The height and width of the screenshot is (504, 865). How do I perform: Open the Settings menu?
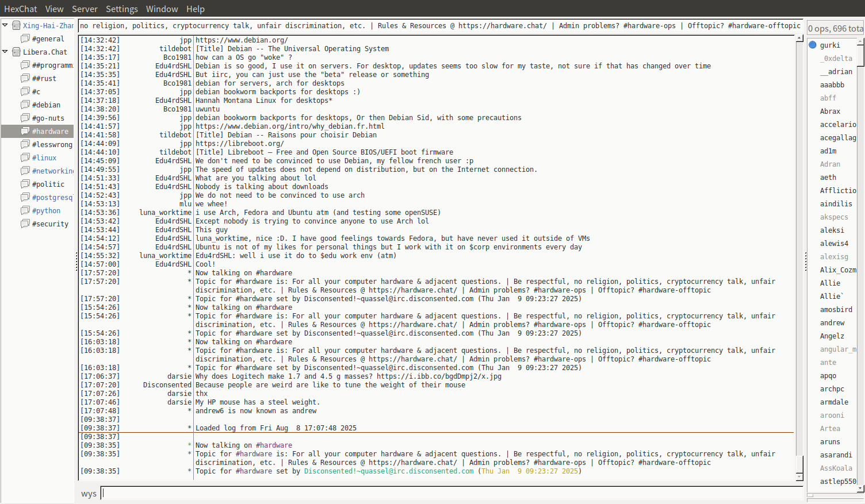point(121,9)
